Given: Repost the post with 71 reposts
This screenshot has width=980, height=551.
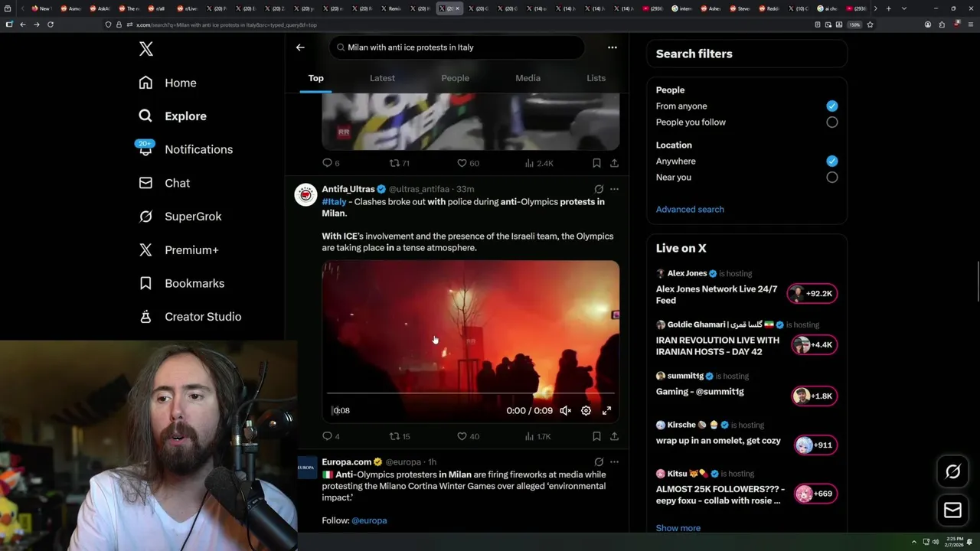Looking at the screenshot, I should pyautogui.click(x=400, y=163).
